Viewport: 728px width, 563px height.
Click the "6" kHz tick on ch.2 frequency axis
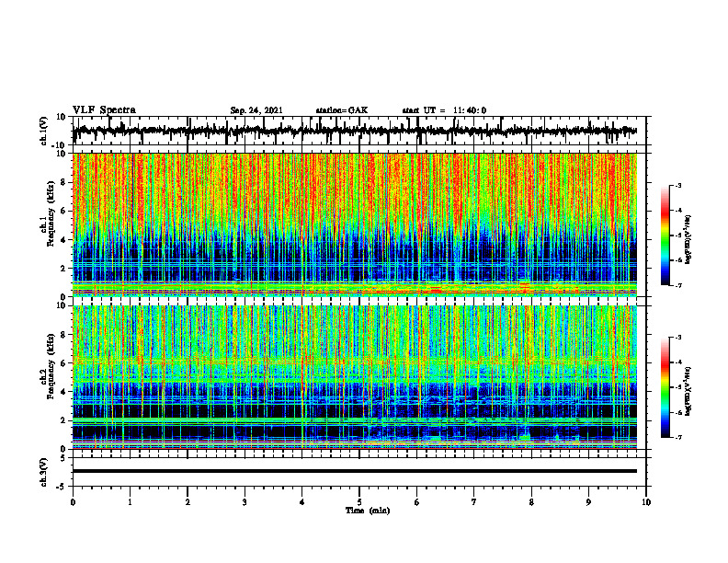coord(65,363)
